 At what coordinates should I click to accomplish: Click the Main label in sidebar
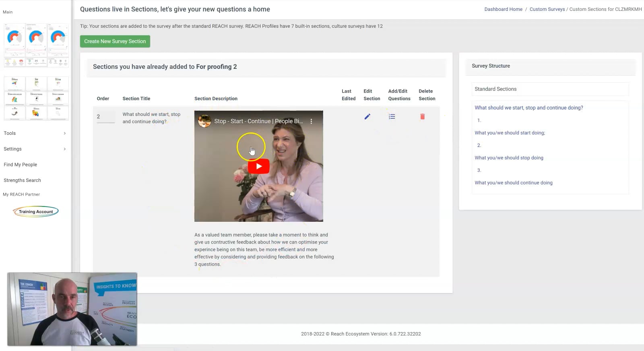pyautogui.click(x=8, y=12)
